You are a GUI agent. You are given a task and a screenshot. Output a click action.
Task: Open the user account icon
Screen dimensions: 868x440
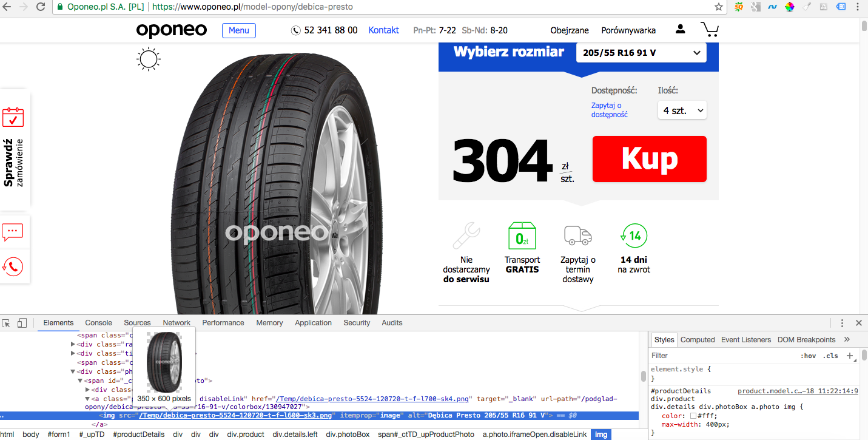[x=680, y=29]
